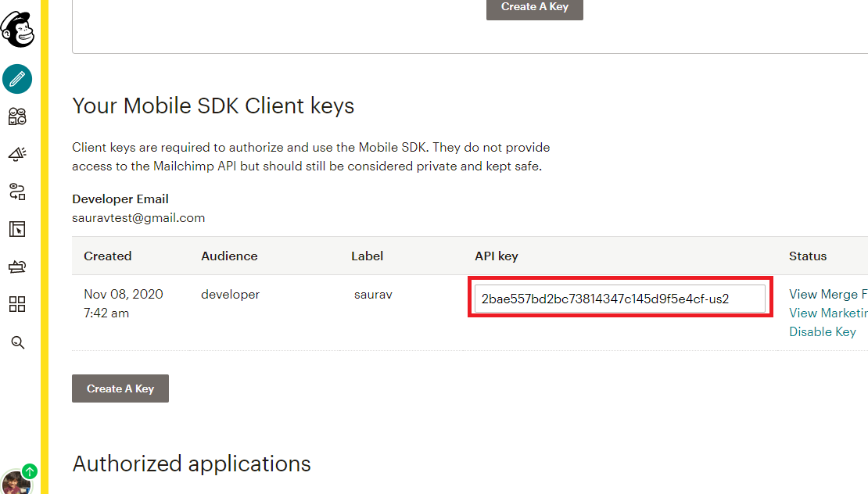Click the 'Developer Email' label
Viewport: 868px width, 494px height.
click(120, 199)
